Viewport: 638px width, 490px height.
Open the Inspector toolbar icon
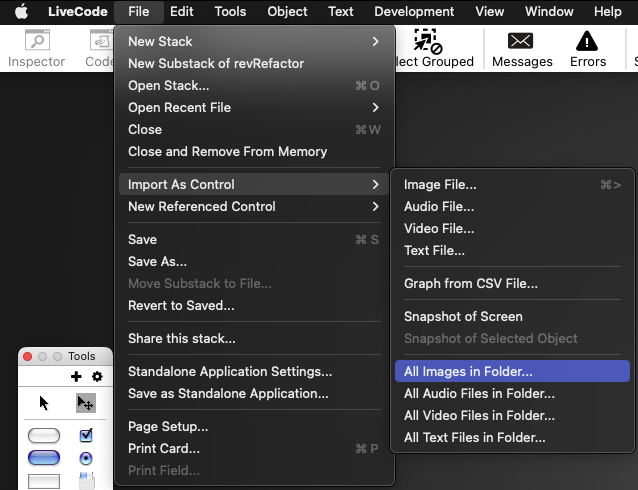[x=36, y=49]
